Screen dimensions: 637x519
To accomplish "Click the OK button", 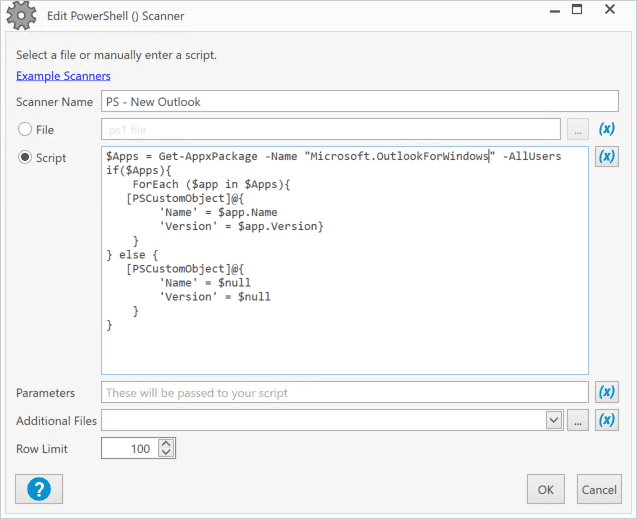I will tap(546, 489).
